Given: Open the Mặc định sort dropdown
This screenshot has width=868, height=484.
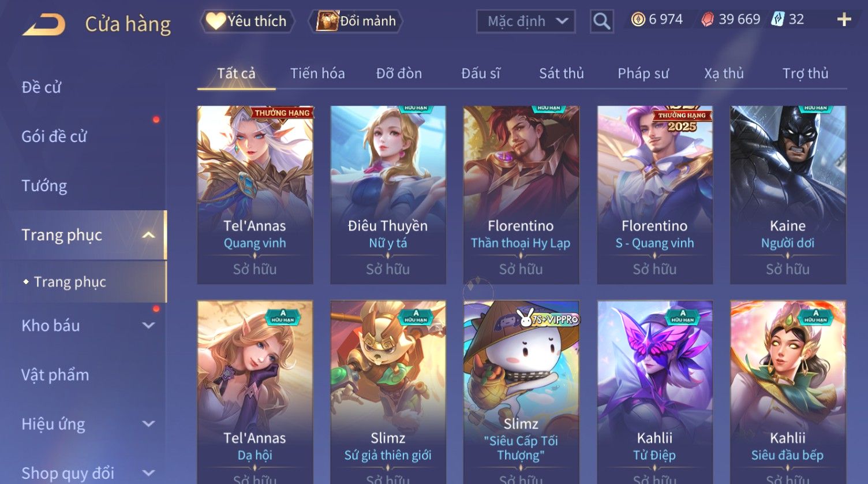Looking at the screenshot, I should point(526,21).
